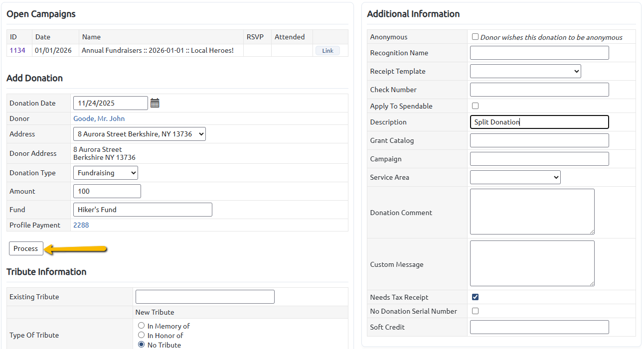644x349 pixels.
Task: Tick the Anonymous donation checkbox
Action: click(x=475, y=37)
